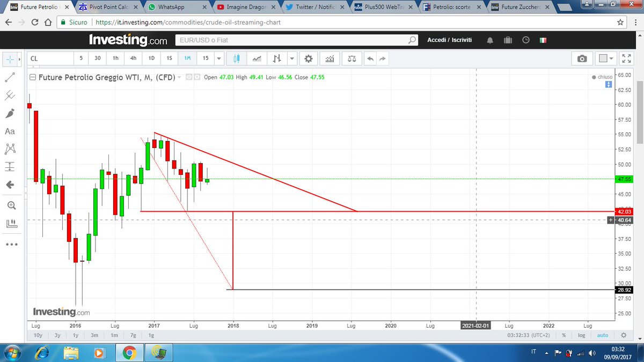
Task: Select area chart style
Action: point(258,58)
